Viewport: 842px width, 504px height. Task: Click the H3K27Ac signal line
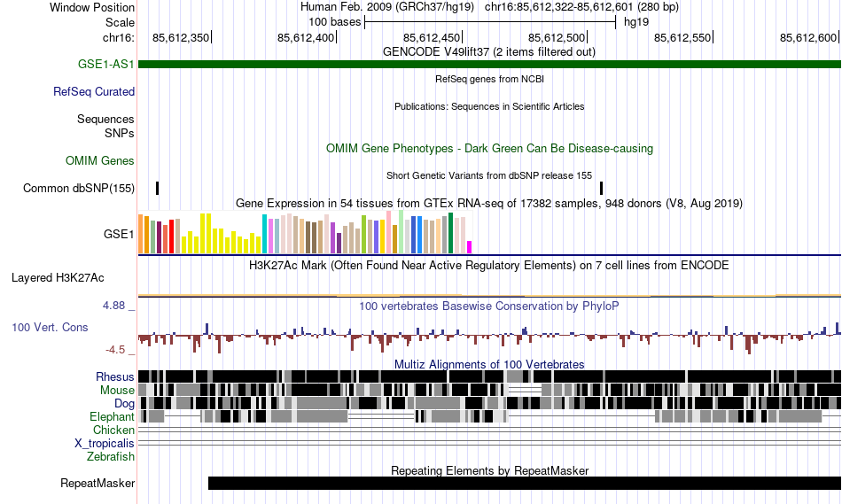490,295
